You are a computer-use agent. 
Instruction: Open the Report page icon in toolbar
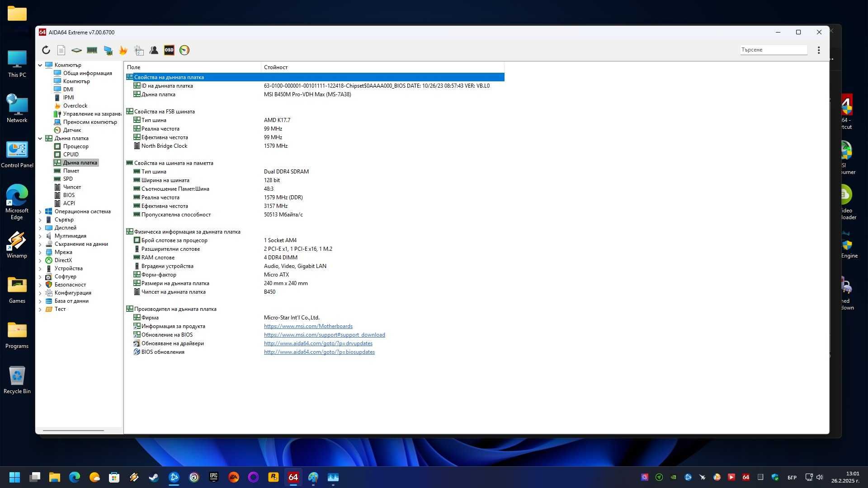pyautogui.click(x=61, y=50)
